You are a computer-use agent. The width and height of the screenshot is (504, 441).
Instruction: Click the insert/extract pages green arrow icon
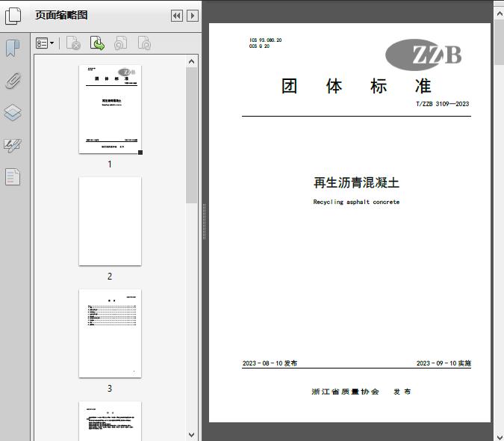(97, 44)
